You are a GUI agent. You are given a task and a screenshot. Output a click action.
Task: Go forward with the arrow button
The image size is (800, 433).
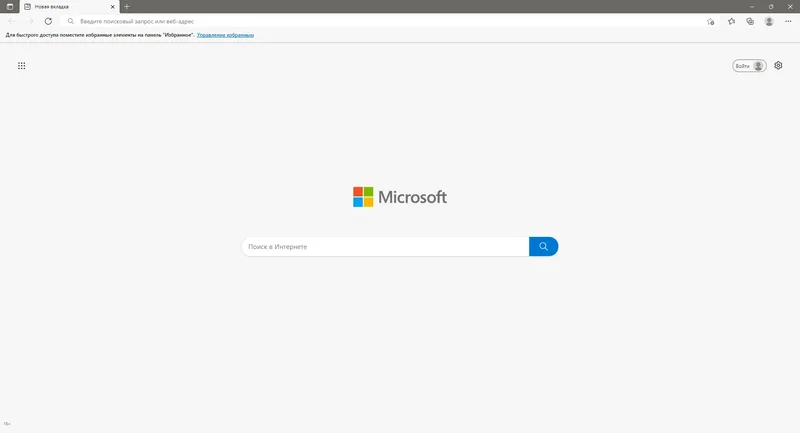(31, 21)
